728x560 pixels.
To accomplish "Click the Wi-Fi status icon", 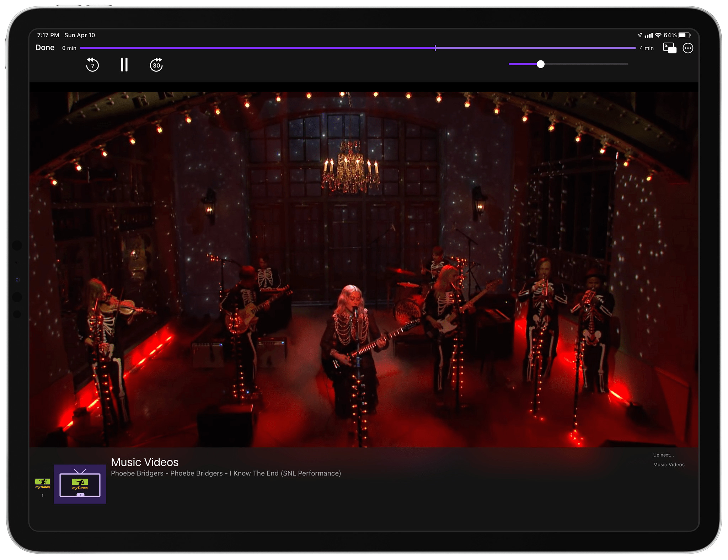I will tap(658, 35).
